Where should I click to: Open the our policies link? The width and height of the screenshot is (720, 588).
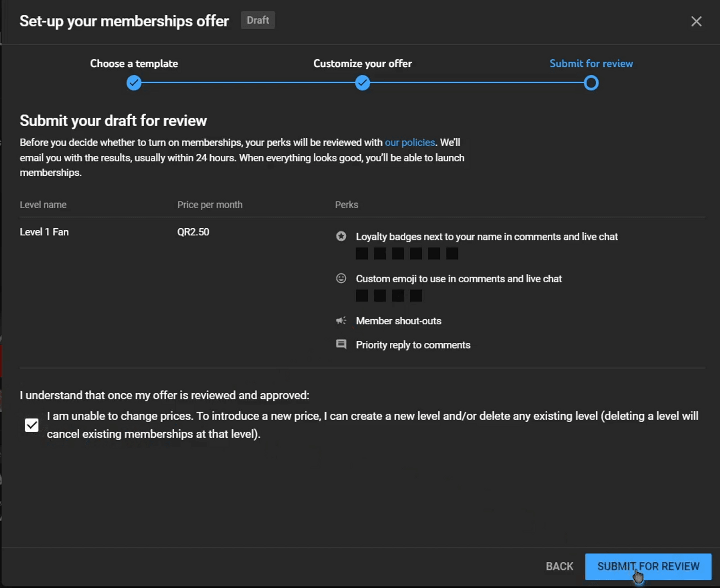pos(410,142)
